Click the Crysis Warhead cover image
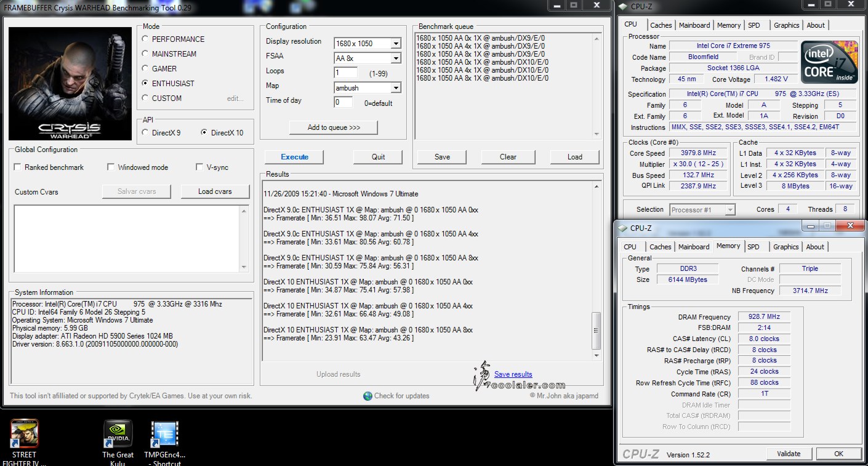The image size is (868, 466). 70,84
